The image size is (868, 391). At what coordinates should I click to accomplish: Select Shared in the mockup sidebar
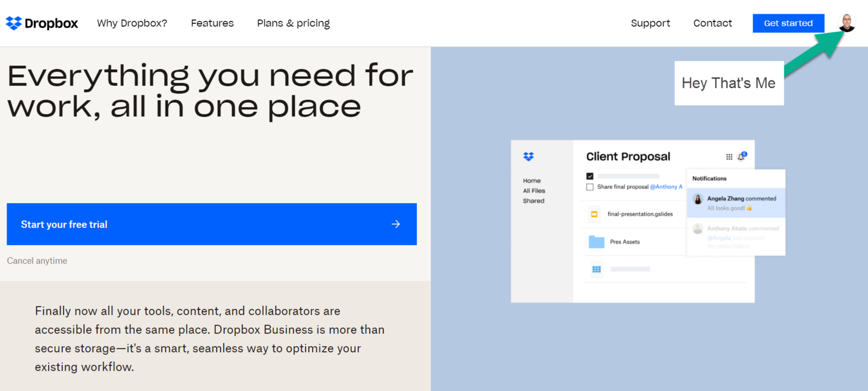[533, 201]
